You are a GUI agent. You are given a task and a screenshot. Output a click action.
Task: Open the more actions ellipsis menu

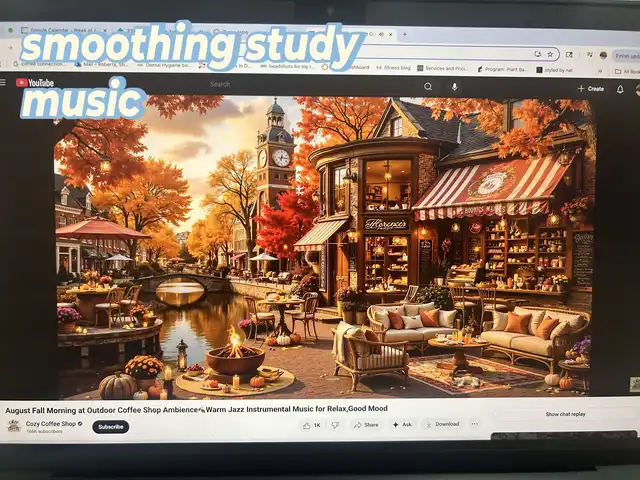(x=474, y=424)
